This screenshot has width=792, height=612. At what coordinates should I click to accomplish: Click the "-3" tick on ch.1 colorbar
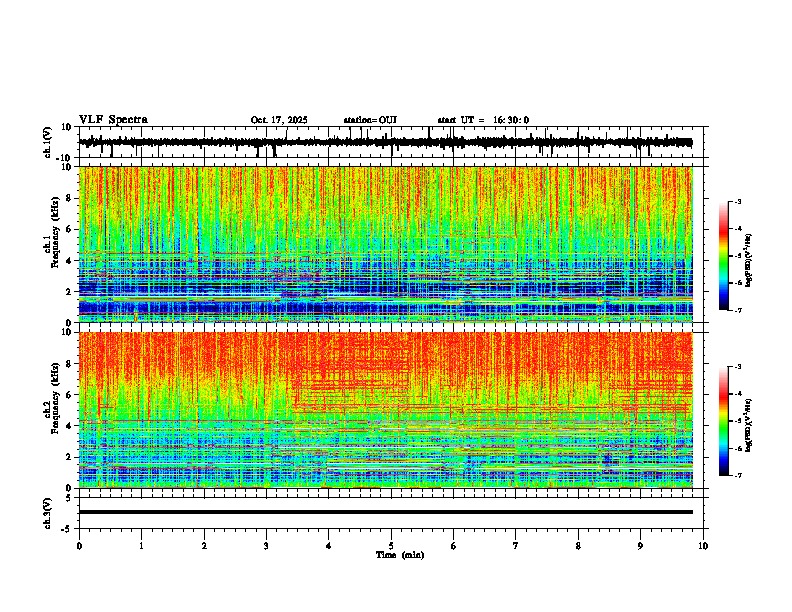737,201
